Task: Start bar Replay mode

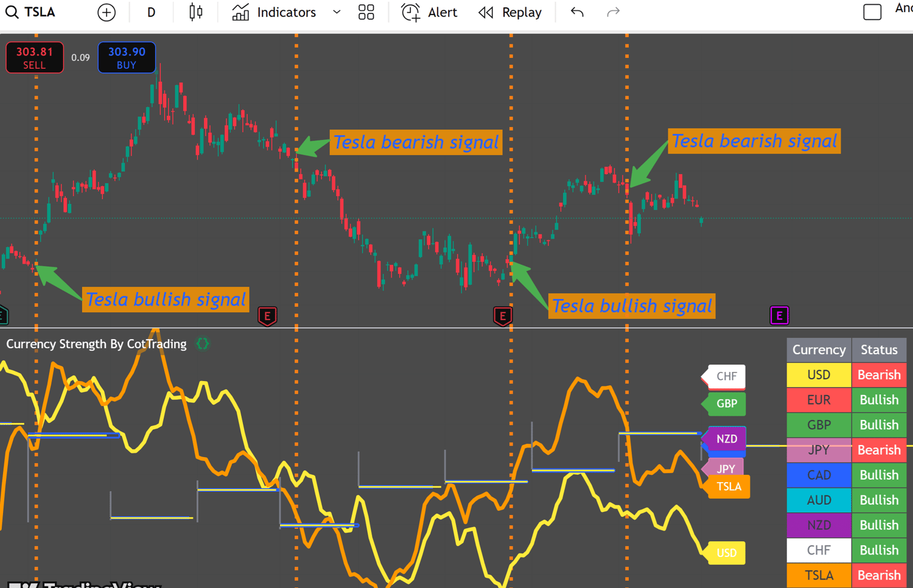Action: point(510,12)
